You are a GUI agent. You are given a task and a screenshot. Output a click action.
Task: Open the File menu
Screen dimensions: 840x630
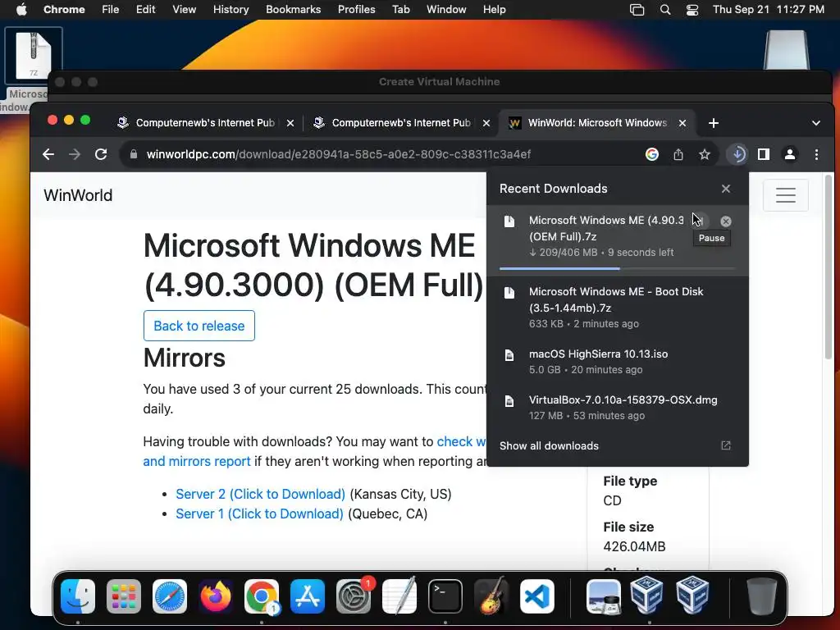click(111, 10)
